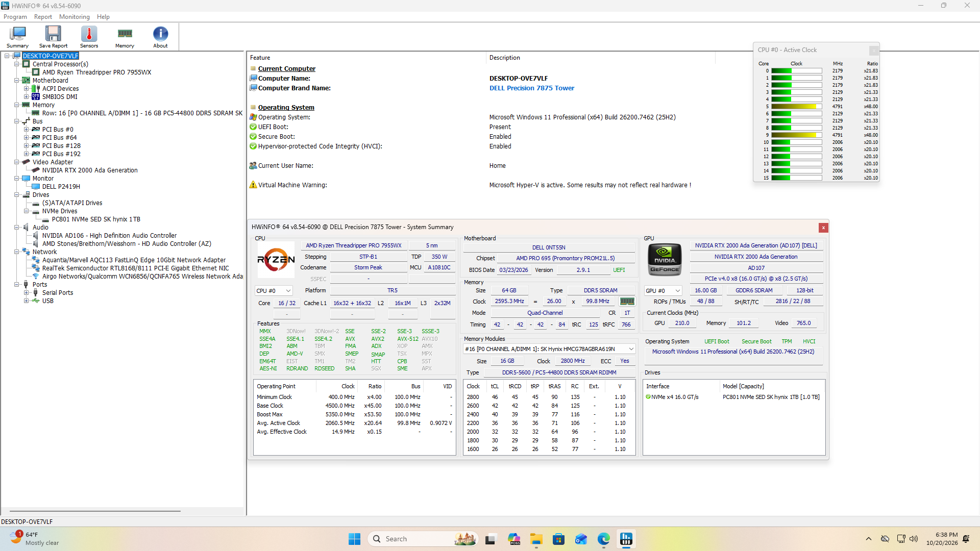
Task: Select the DELL P2419H monitor item
Action: point(61,187)
